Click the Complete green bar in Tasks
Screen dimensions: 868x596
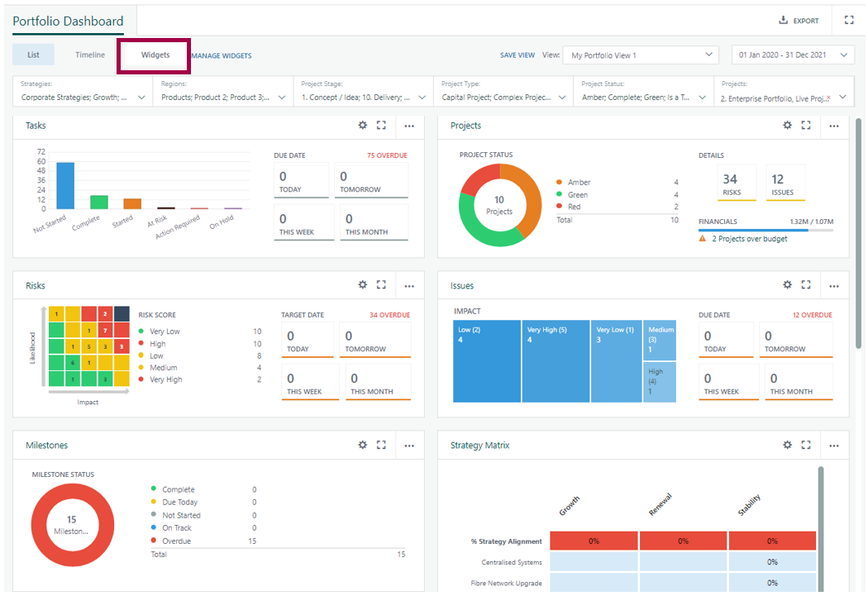pos(99,202)
